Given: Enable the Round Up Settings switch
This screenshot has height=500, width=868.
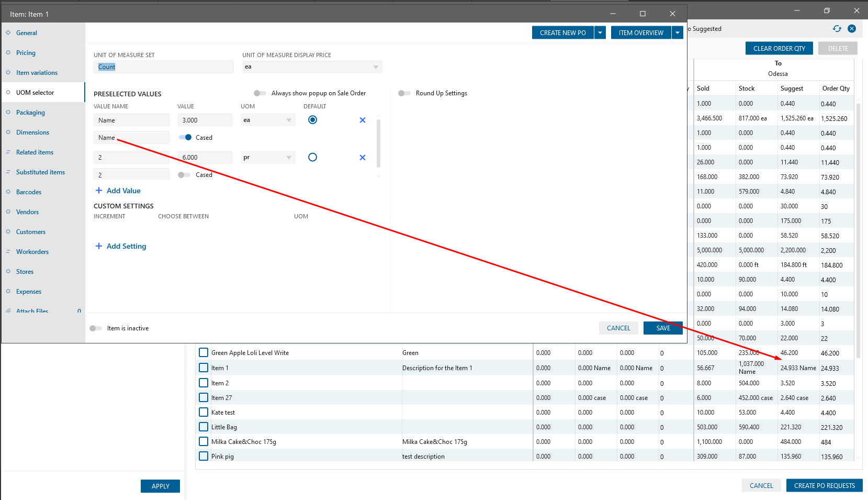Looking at the screenshot, I should click(x=404, y=93).
